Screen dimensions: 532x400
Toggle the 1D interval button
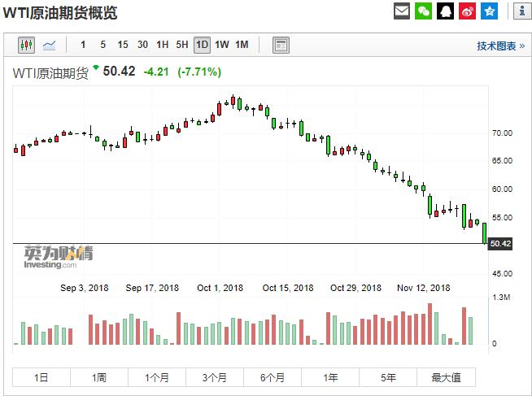coord(202,45)
